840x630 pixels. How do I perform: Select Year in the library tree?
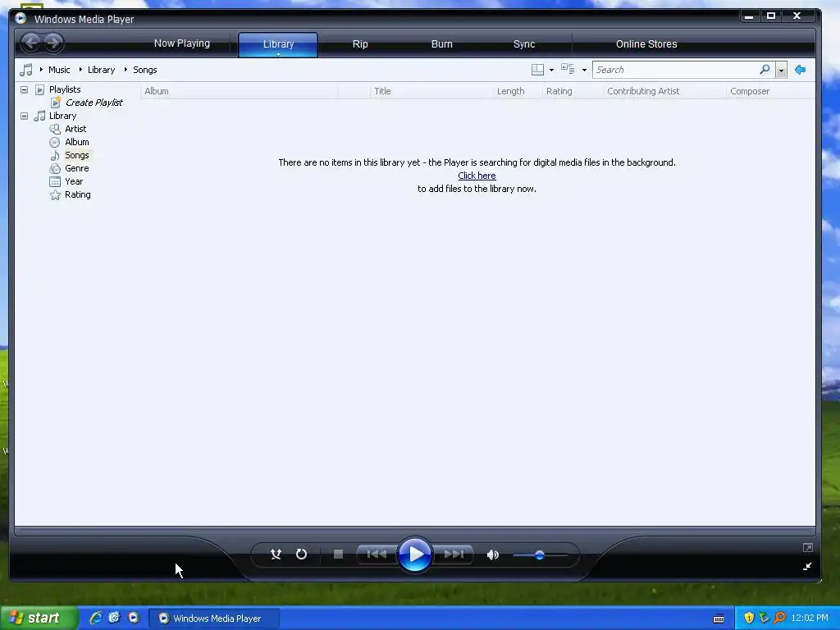coord(74,181)
